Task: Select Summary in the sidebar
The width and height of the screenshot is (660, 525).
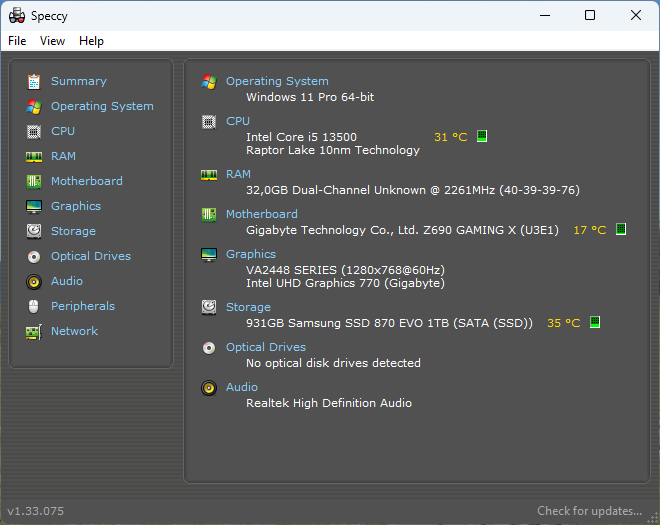Action: point(79,81)
